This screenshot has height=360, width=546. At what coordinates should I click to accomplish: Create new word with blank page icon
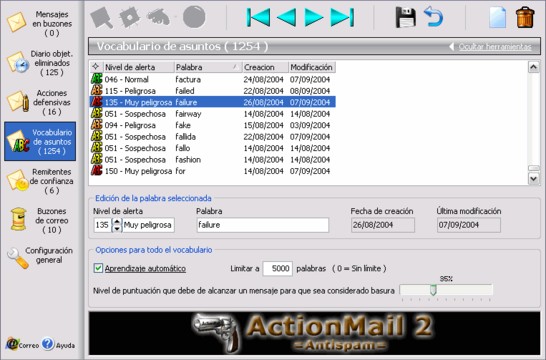pyautogui.click(x=497, y=17)
